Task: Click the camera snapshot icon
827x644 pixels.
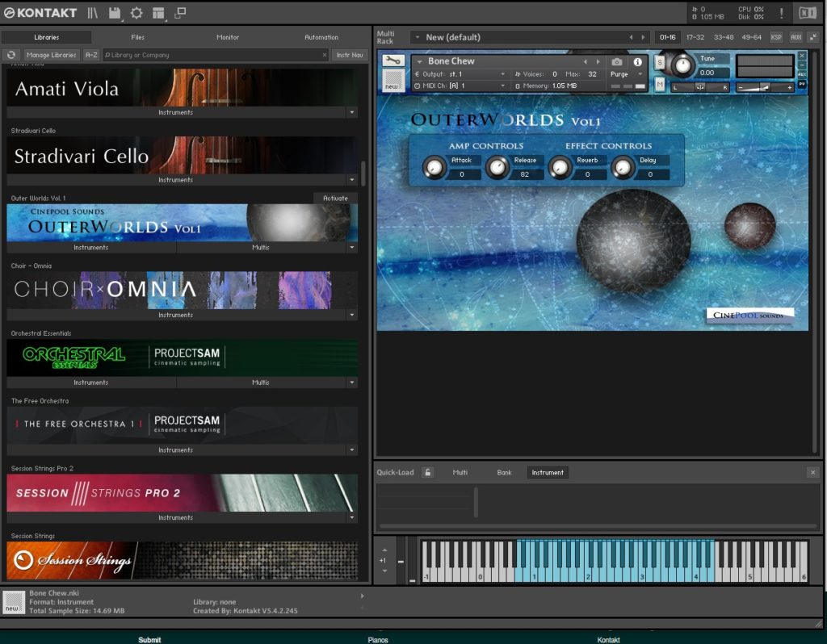Action: click(x=617, y=62)
